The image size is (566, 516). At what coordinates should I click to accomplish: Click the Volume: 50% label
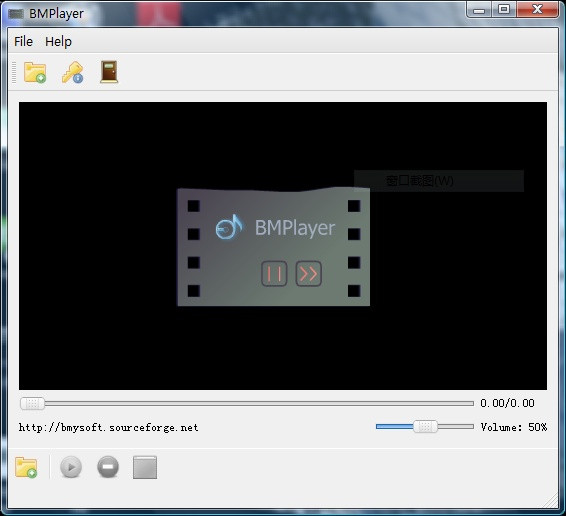pyautogui.click(x=514, y=427)
